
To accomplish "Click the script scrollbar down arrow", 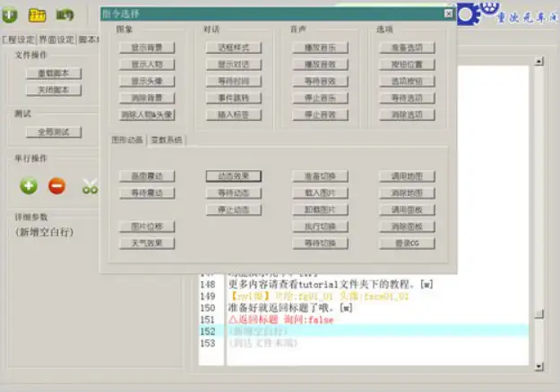I will pyautogui.click(x=538, y=366).
